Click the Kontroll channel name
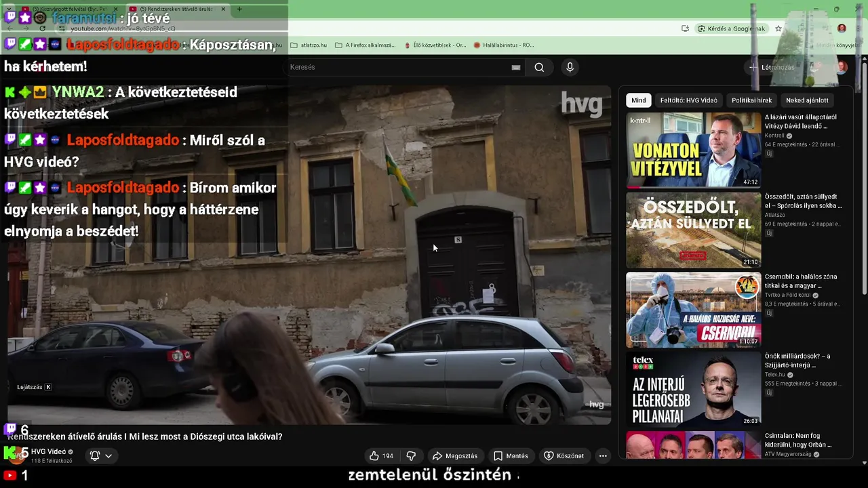868x488 pixels. (774, 136)
